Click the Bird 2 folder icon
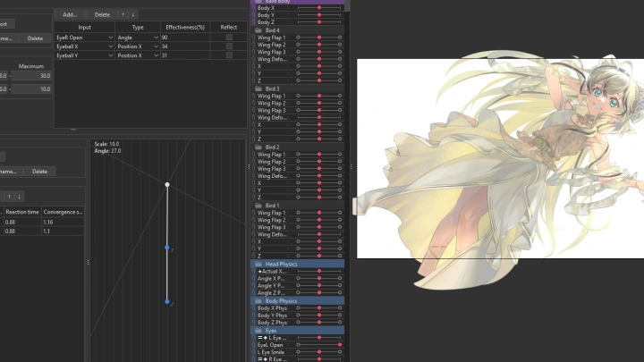This screenshot has height=362, width=644. [258, 147]
